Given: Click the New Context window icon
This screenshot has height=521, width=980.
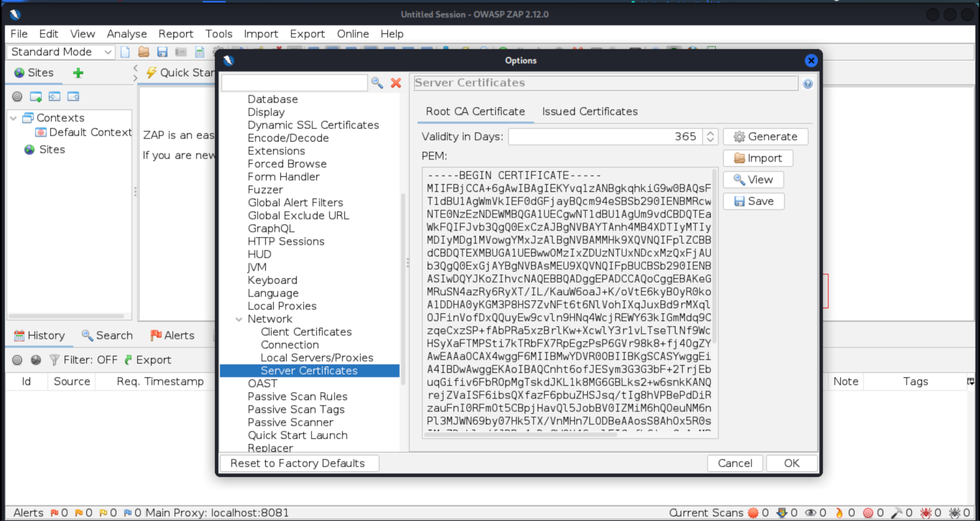Looking at the screenshot, I should (x=36, y=97).
